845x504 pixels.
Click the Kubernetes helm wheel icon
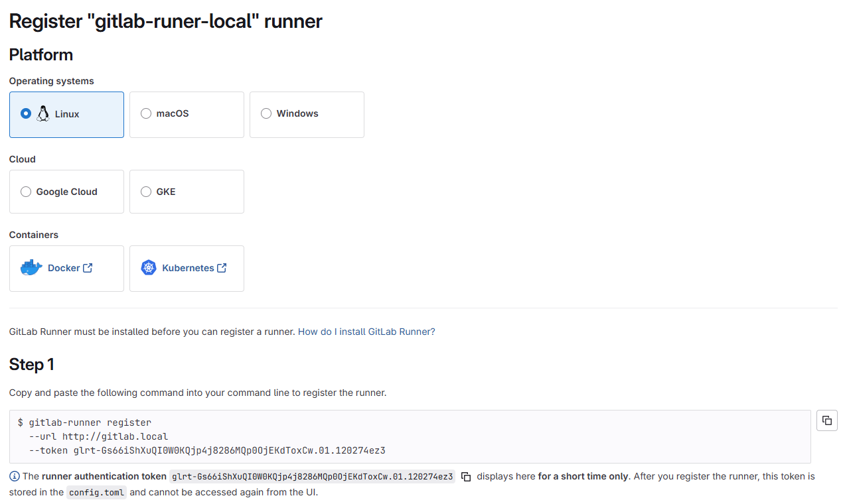tap(149, 268)
